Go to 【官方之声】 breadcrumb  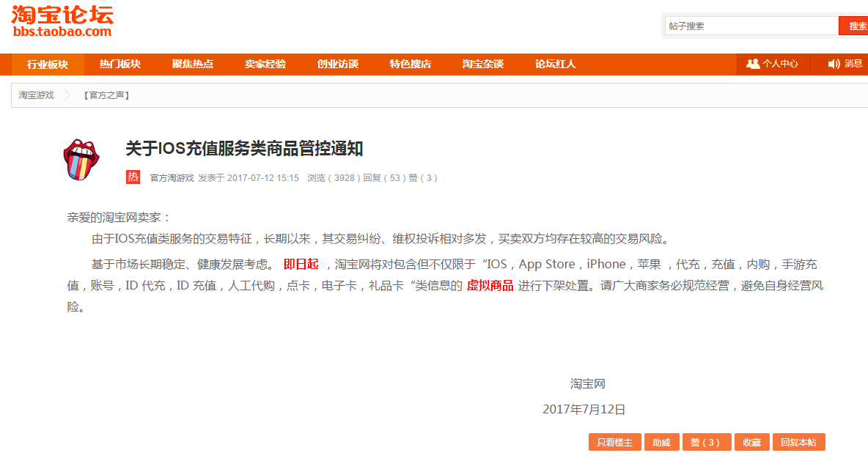(x=106, y=95)
